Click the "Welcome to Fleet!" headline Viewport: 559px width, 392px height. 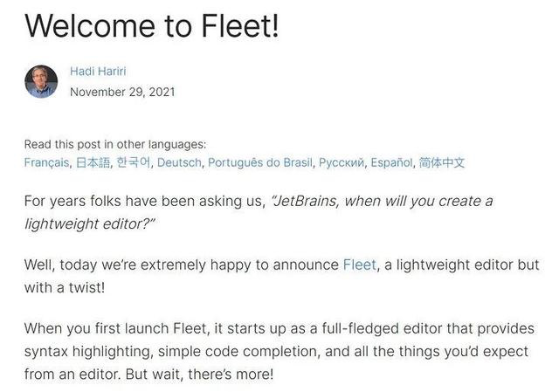coord(151,26)
